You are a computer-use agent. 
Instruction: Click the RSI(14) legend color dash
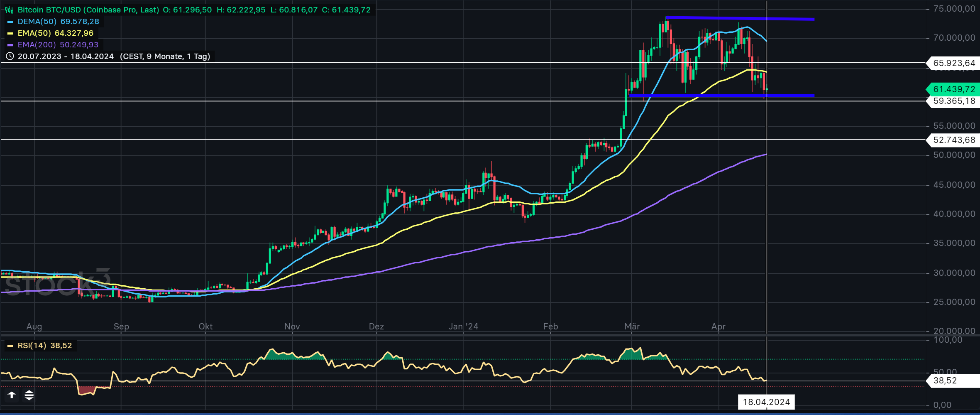10,346
